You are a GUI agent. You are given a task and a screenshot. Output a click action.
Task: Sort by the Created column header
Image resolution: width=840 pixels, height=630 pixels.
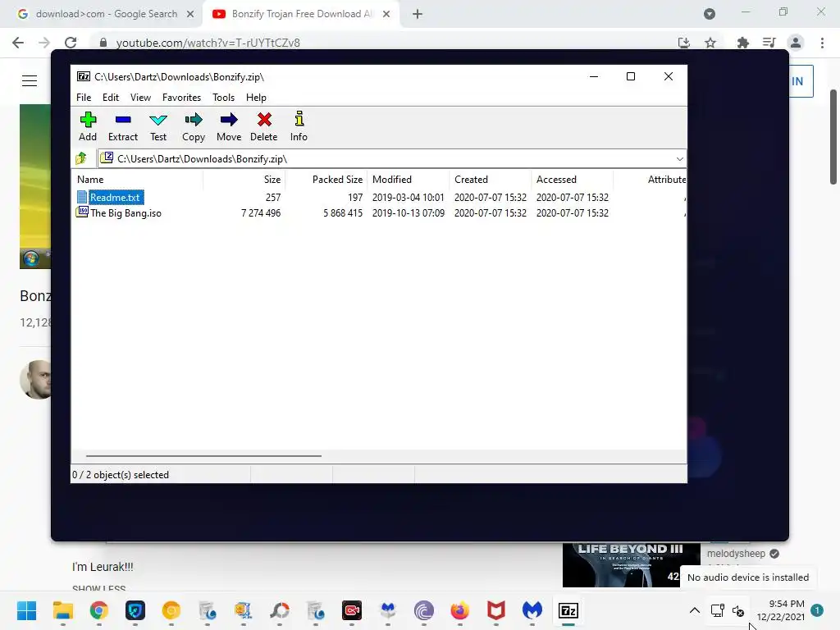491,180
